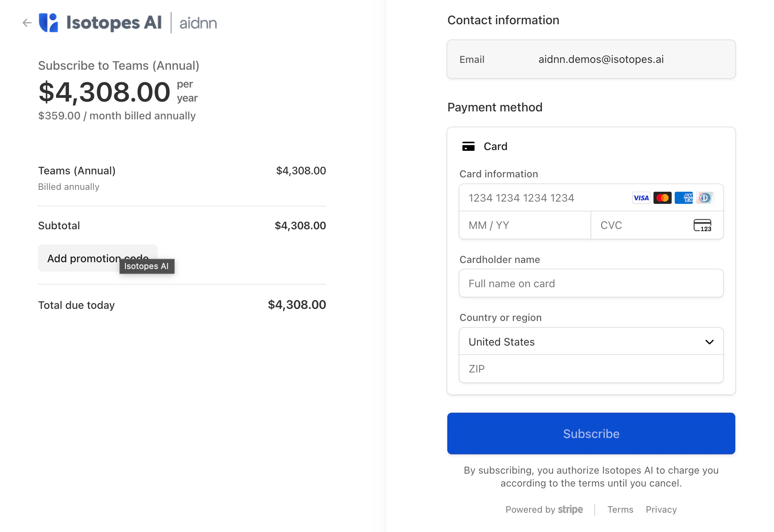
Task: Click the Mastercard brand icon
Action: (x=662, y=198)
